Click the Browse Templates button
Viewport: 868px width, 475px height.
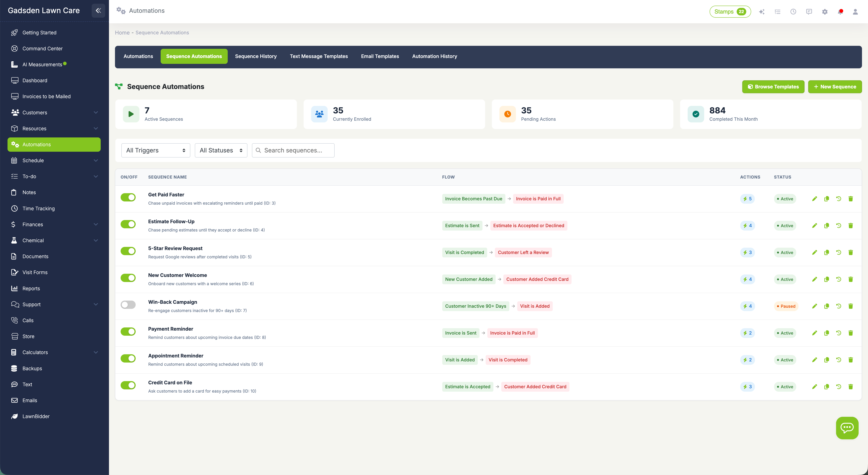click(x=773, y=87)
